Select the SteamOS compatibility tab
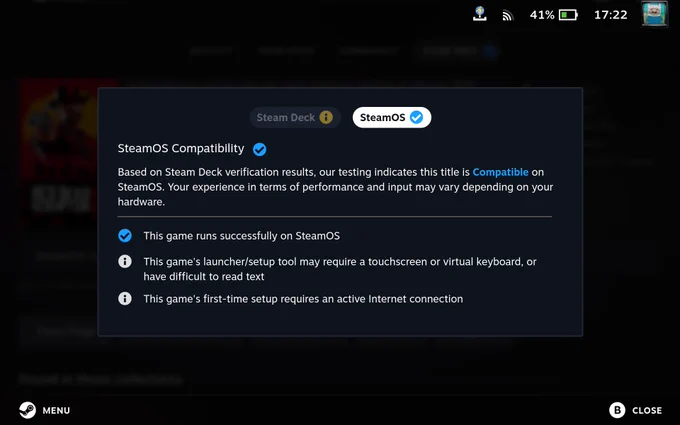 [x=392, y=118]
